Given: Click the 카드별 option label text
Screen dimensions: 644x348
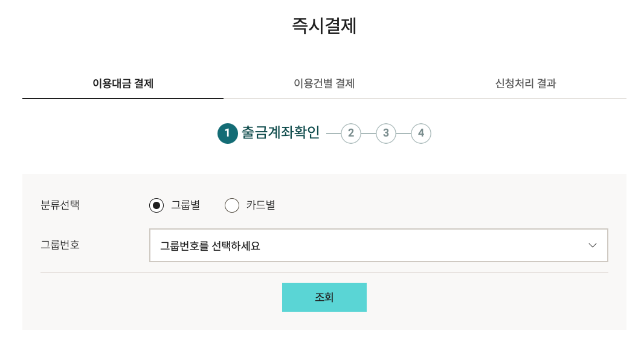Looking at the screenshot, I should [x=260, y=205].
